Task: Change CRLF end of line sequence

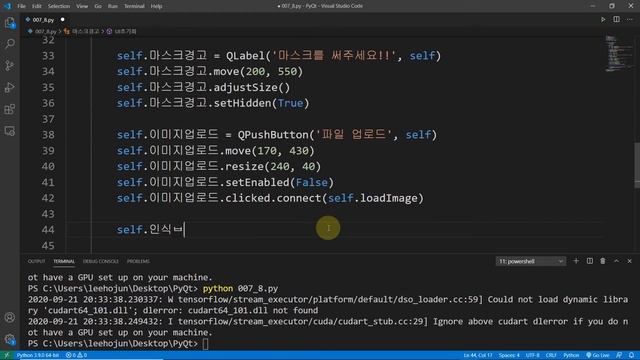Action: click(551, 355)
